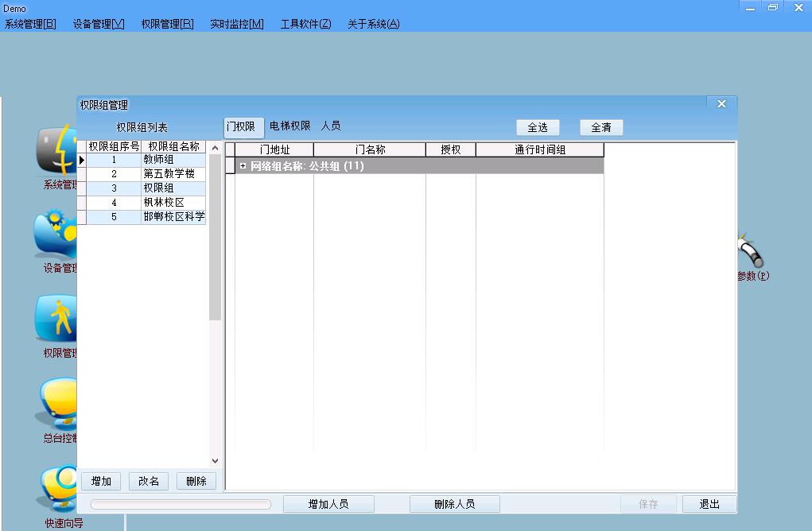Click the 通行时间组 column header
The height and width of the screenshot is (531, 812).
pyautogui.click(x=539, y=149)
